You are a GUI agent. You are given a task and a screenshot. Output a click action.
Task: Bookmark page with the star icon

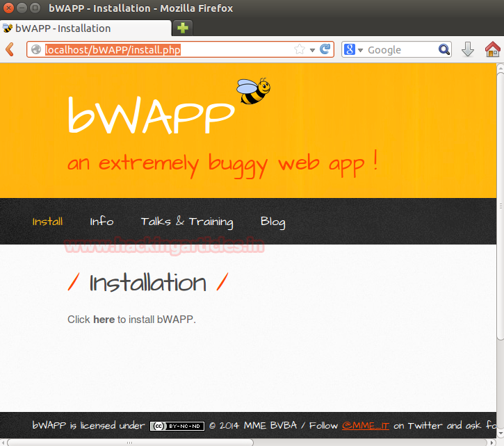300,49
